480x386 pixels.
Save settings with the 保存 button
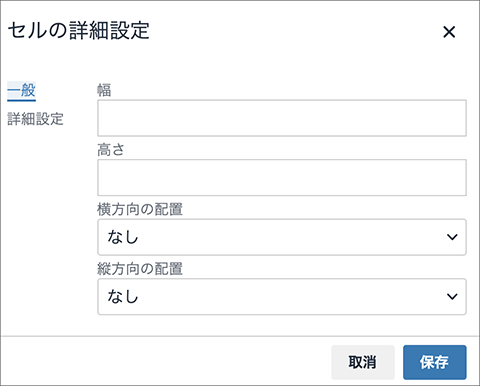(x=434, y=362)
